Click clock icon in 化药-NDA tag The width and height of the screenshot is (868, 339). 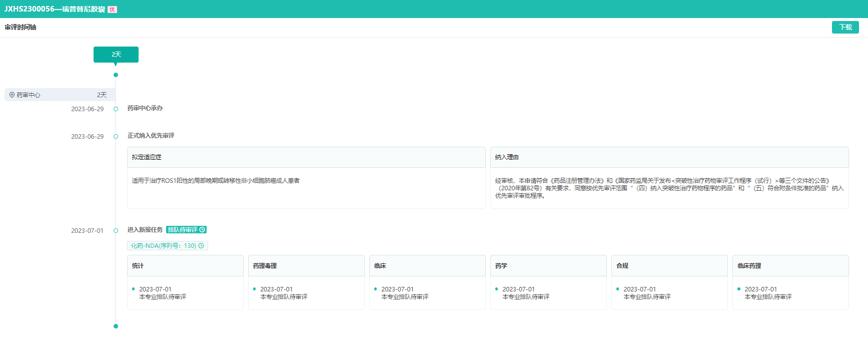click(201, 246)
